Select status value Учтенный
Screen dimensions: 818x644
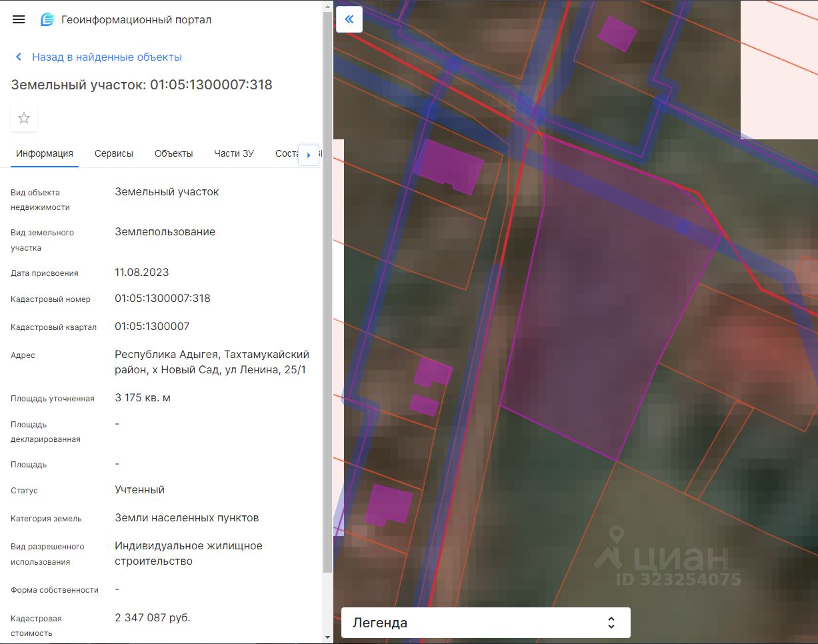pyautogui.click(x=139, y=490)
